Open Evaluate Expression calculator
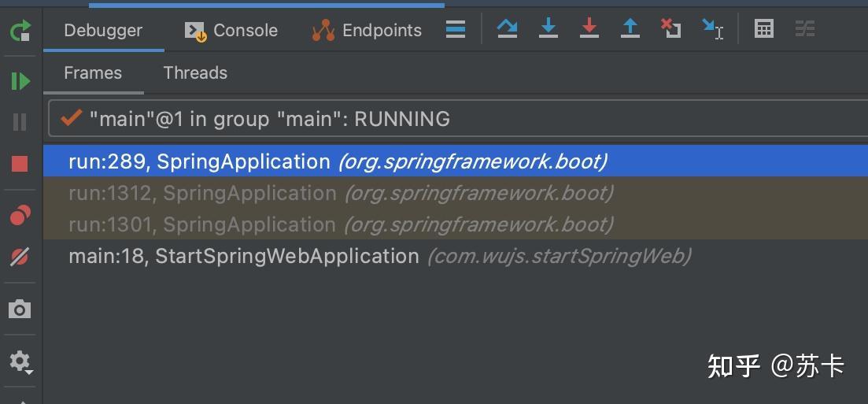 coord(764,28)
